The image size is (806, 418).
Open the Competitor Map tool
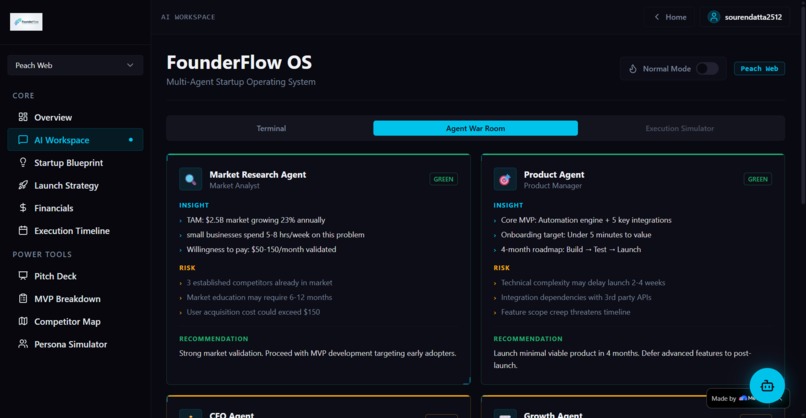pos(75,321)
